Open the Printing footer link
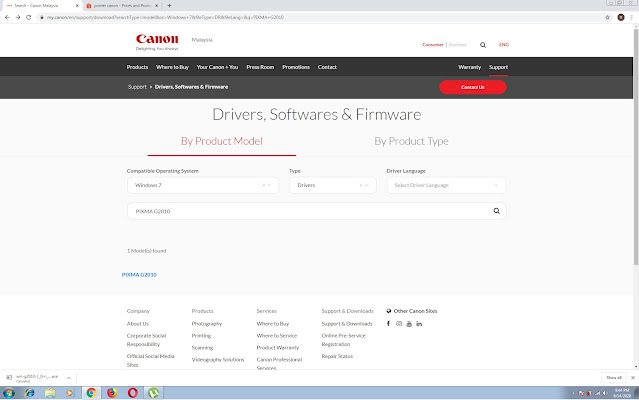The image size is (639, 400). (201, 336)
